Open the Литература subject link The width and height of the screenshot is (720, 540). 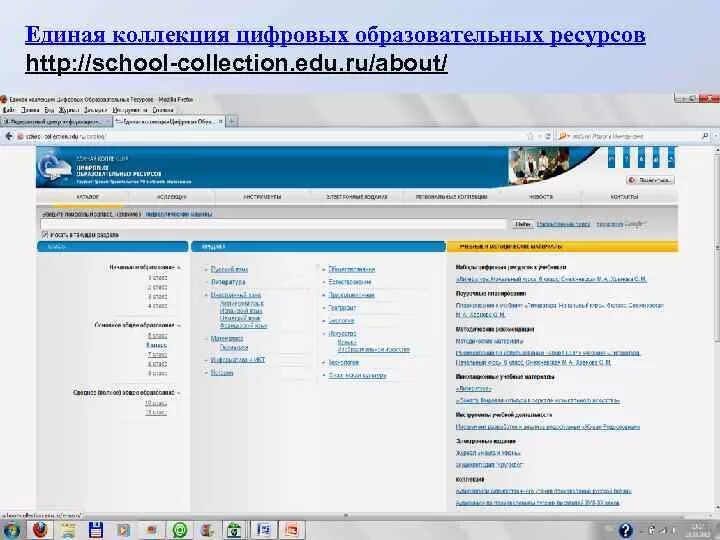coord(228,282)
